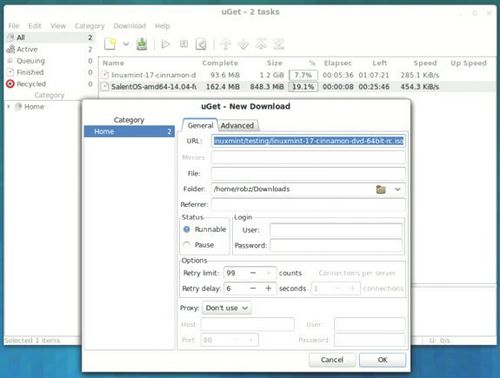Increase Retry delay with plus button
This screenshot has height=378, width=500.
coord(268,288)
